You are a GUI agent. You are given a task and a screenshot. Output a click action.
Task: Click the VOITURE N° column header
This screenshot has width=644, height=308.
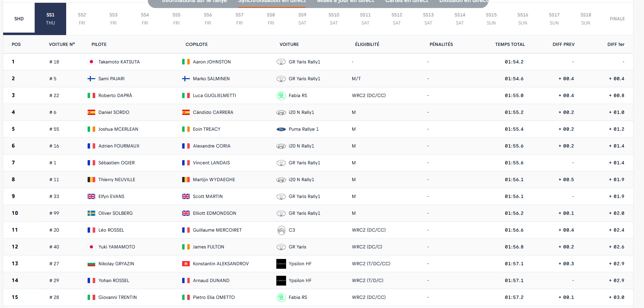coord(62,45)
